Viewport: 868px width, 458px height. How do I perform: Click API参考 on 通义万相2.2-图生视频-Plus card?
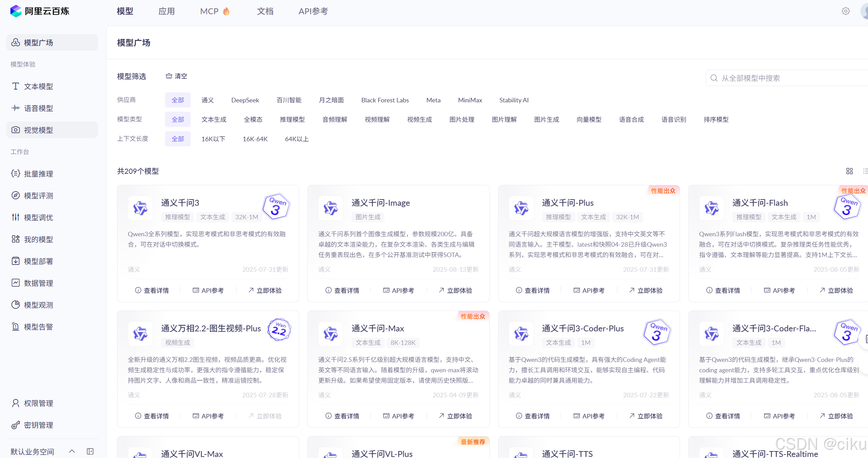point(208,416)
